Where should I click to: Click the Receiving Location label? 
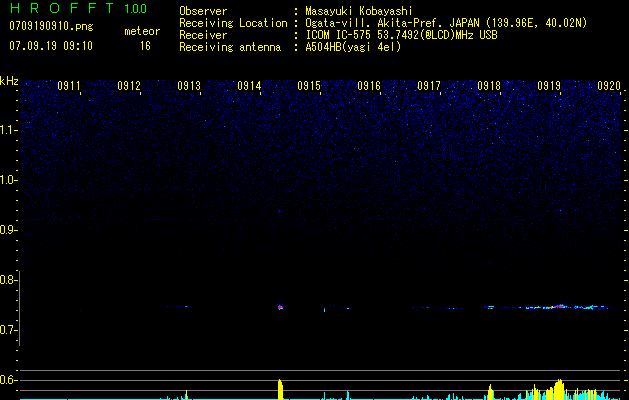tap(233, 23)
